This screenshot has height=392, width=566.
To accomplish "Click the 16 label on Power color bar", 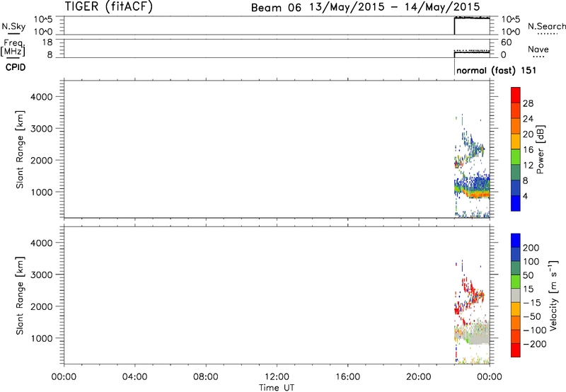I will [528, 150].
